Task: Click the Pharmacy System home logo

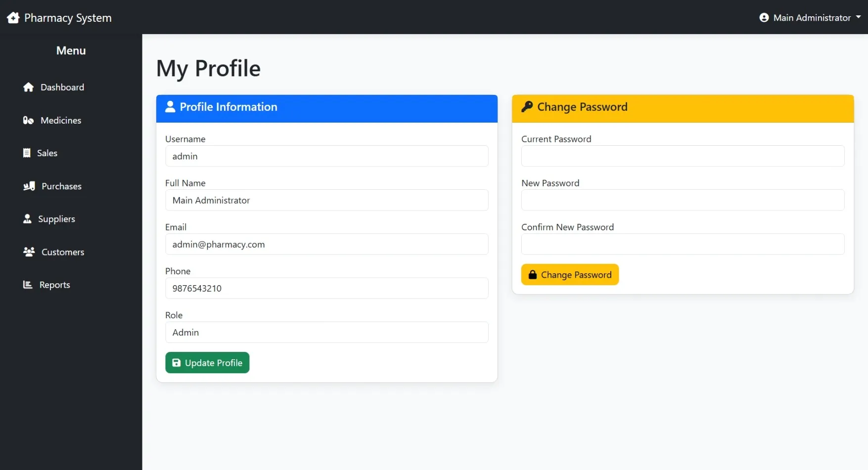Action: point(13,17)
